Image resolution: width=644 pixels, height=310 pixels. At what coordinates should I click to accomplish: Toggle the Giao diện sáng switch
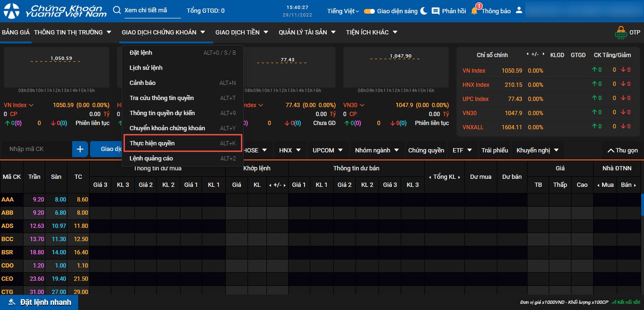tap(369, 11)
